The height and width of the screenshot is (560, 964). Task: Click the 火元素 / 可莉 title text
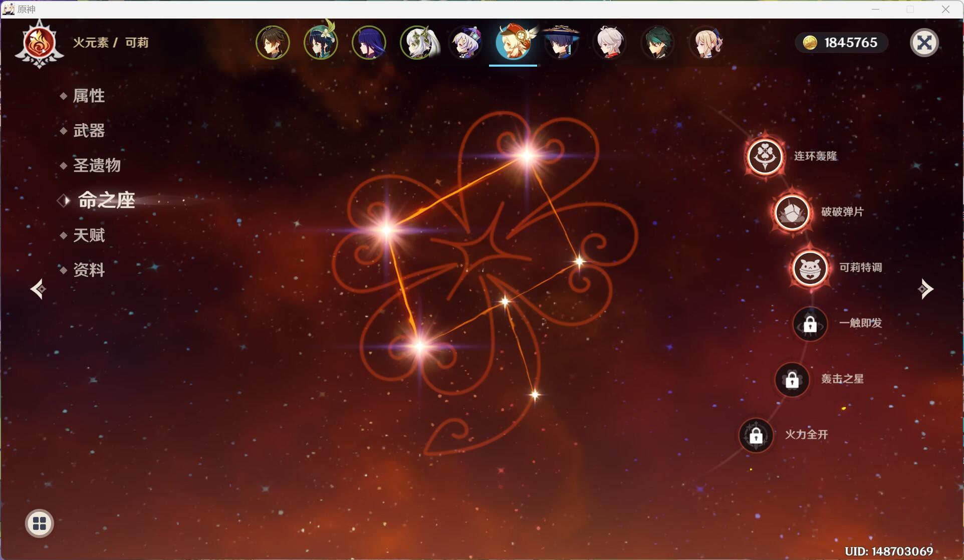(111, 43)
